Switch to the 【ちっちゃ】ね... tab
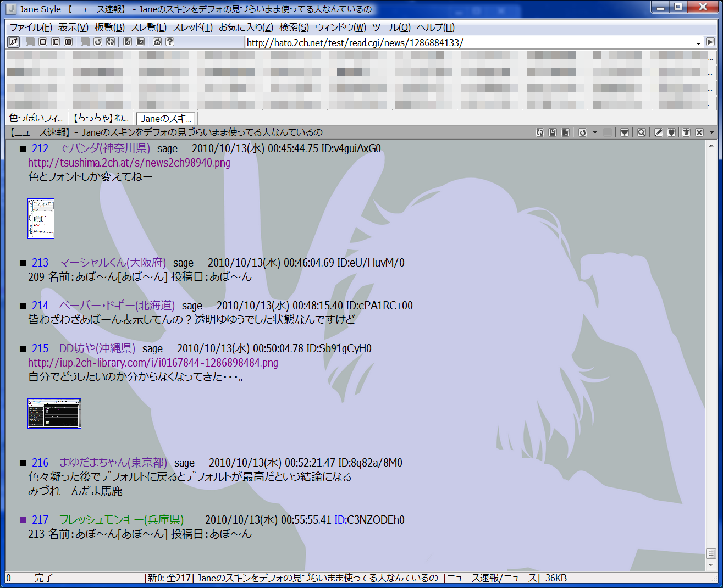 [101, 118]
